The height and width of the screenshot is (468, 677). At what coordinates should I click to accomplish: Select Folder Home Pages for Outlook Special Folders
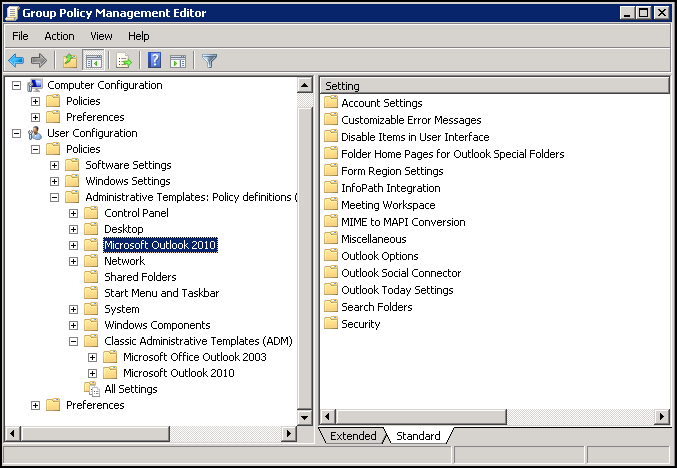452,154
